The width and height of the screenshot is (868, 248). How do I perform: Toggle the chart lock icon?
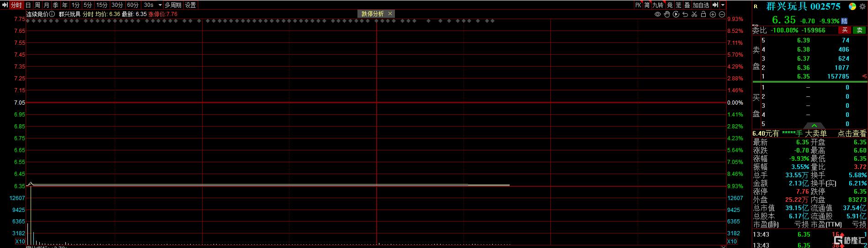[x=703, y=14]
